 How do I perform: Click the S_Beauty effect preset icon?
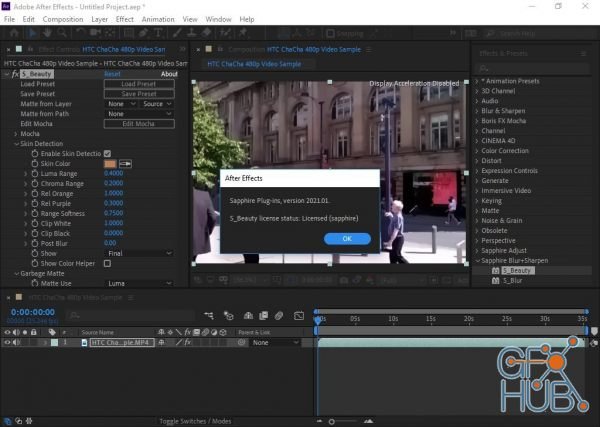pos(496,271)
